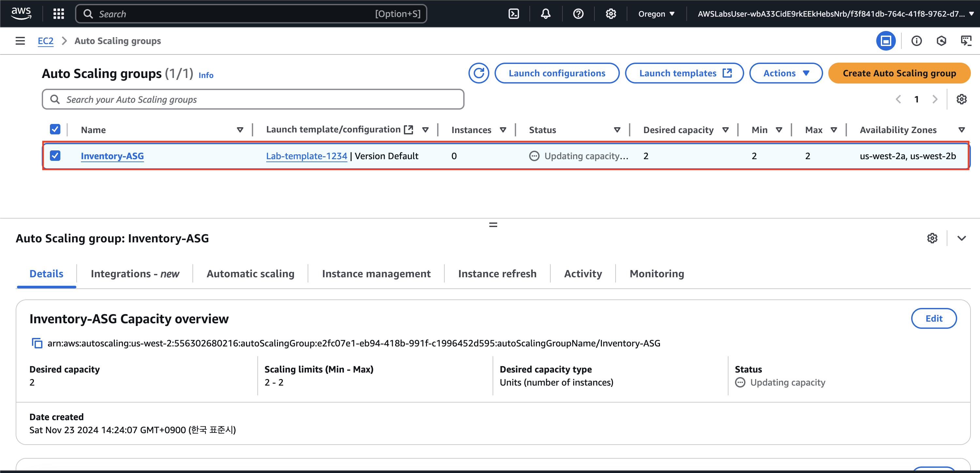This screenshot has height=473, width=980.
Task: Open the AWS services grid menu icon
Action: point(59,14)
